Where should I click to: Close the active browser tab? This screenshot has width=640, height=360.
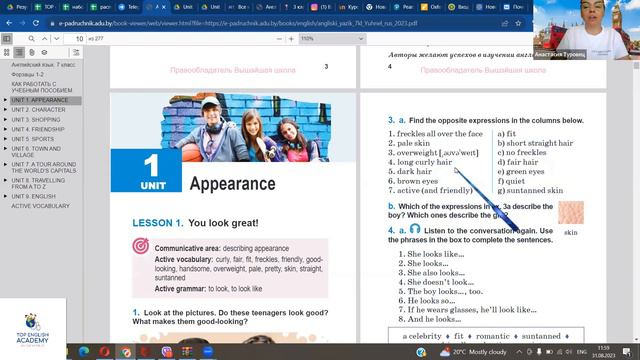(164, 7)
